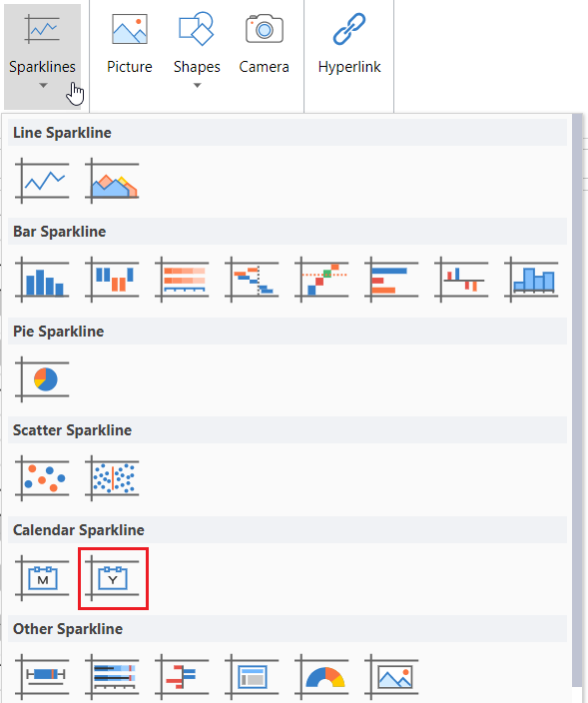Image resolution: width=588 pixels, height=703 pixels.
Task: Choose the Pie sparkline icon
Action: coord(43,379)
